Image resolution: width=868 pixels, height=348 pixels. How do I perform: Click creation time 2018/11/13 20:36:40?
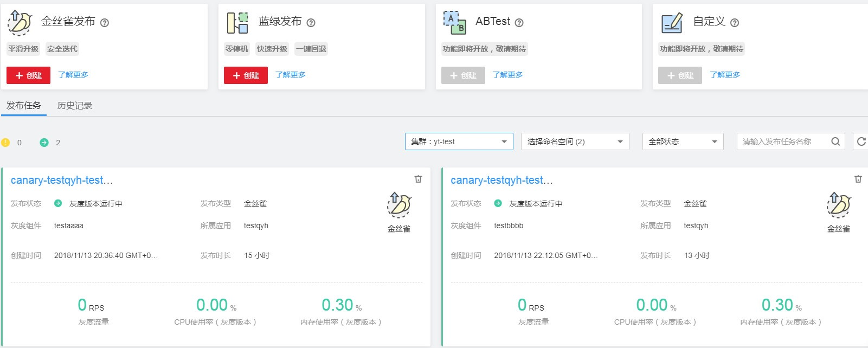(106, 255)
